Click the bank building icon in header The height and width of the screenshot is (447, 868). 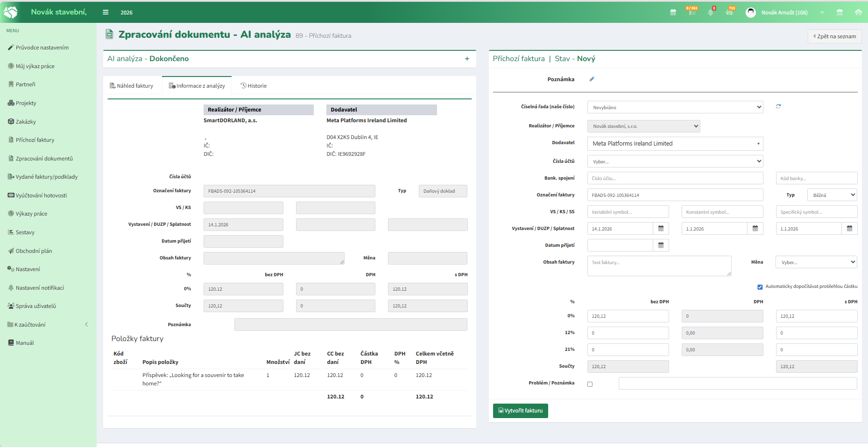(x=840, y=13)
